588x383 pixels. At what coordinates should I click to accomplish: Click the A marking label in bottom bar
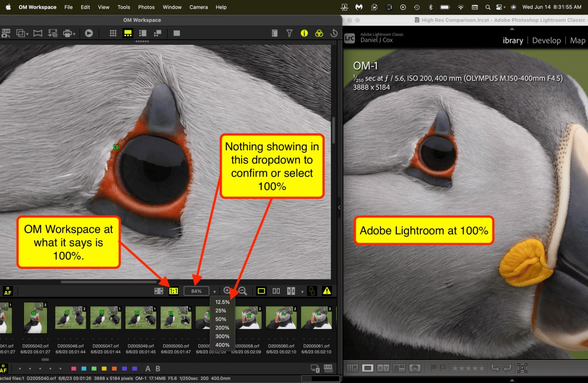pyautogui.click(x=148, y=368)
